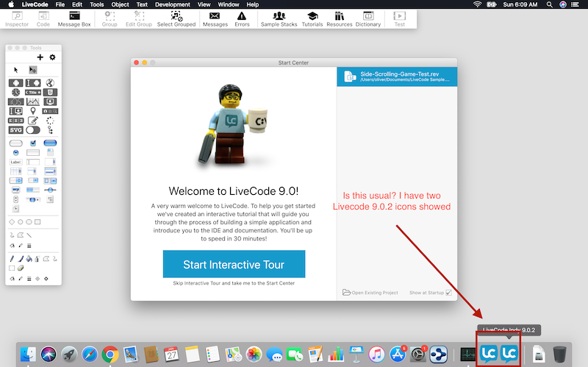Viewport: 588px width, 367px height.
Task: Open the Inspector from the toolbar
Action: coord(17,19)
